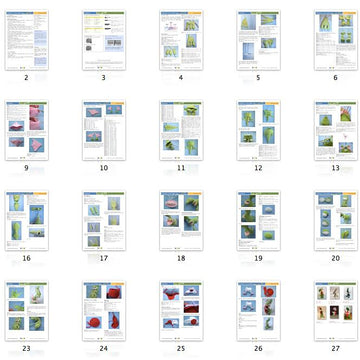Select page 17 thumbnail
Image resolution: width=360 pixels, height=360 pixels.
pos(104,221)
